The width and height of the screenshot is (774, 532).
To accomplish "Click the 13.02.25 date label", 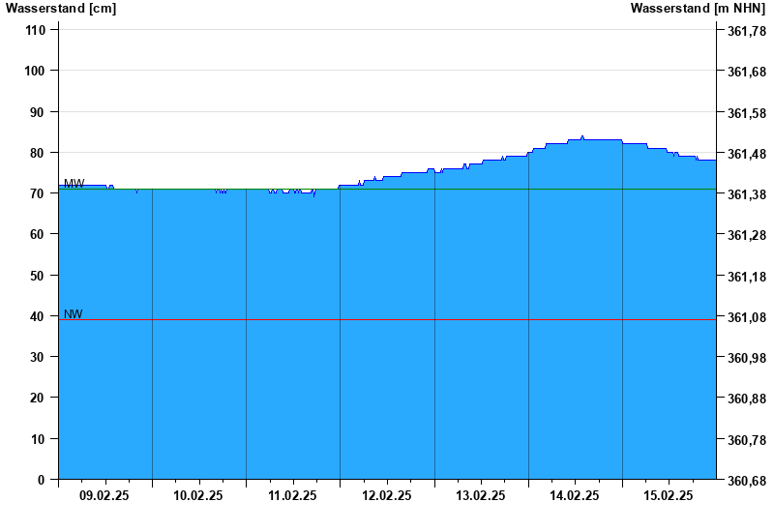I will (x=480, y=495).
